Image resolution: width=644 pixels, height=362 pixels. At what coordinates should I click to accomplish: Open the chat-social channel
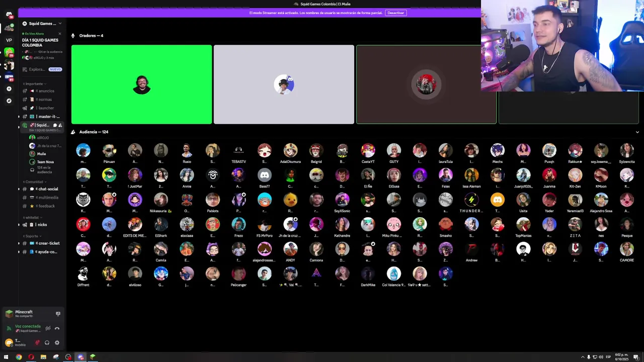[42, 189]
